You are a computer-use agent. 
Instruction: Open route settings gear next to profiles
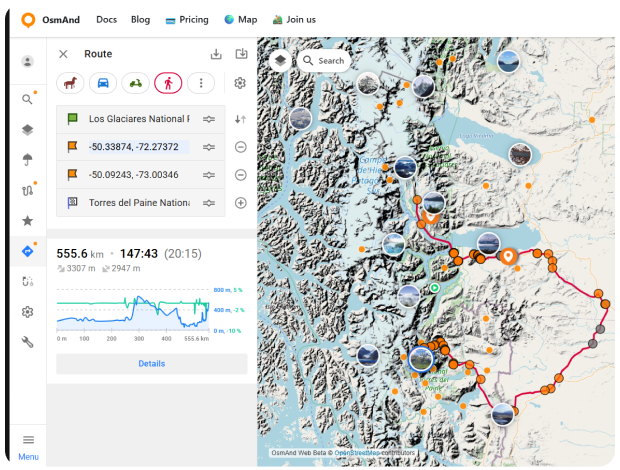tap(240, 84)
